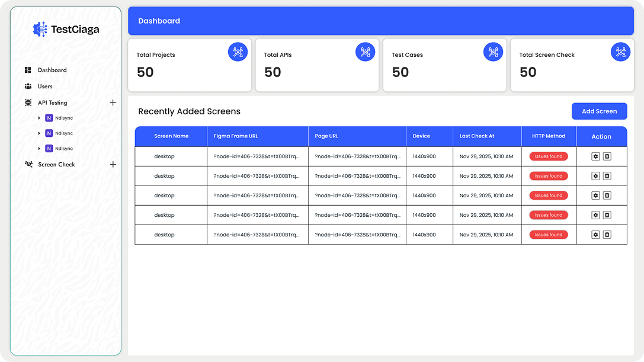Click plus icon next to Screen Check
644x362 pixels.
(x=113, y=165)
